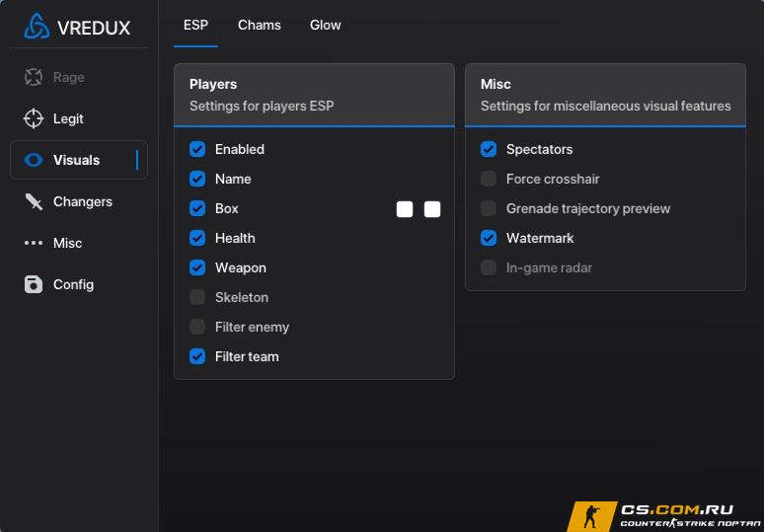
Task: Uncheck the Spectators option
Action: coord(489,149)
